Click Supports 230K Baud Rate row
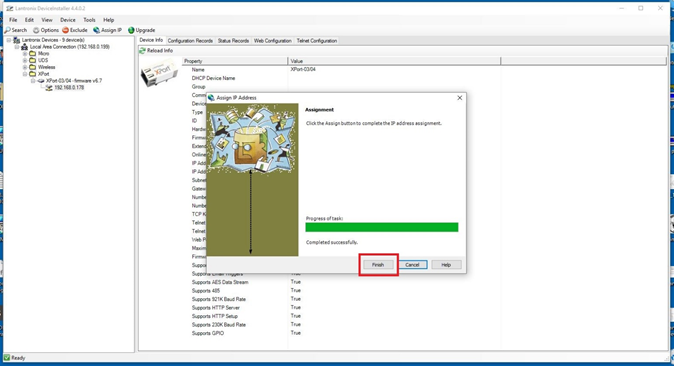Image resolution: width=674 pixels, height=366 pixels. pos(219,325)
